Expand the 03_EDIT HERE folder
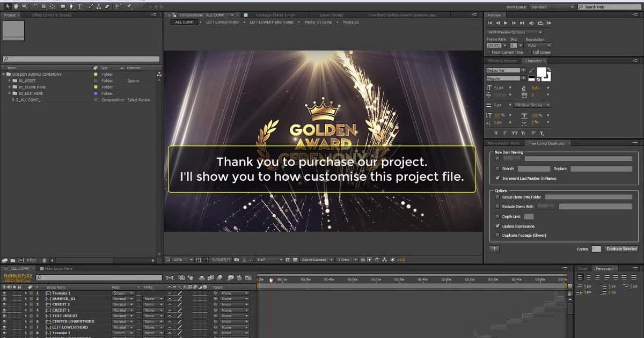Screen dimensions: 644x338 click(x=10, y=93)
